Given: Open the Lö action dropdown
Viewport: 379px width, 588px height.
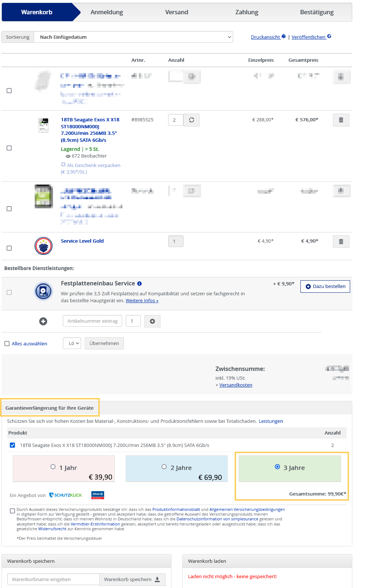Looking at the screenshot, I should coord(72,344).
